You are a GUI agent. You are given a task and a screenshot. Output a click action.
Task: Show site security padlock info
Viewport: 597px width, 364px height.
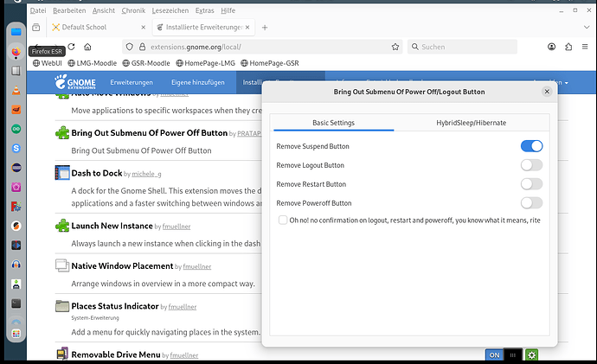[143, 47]
